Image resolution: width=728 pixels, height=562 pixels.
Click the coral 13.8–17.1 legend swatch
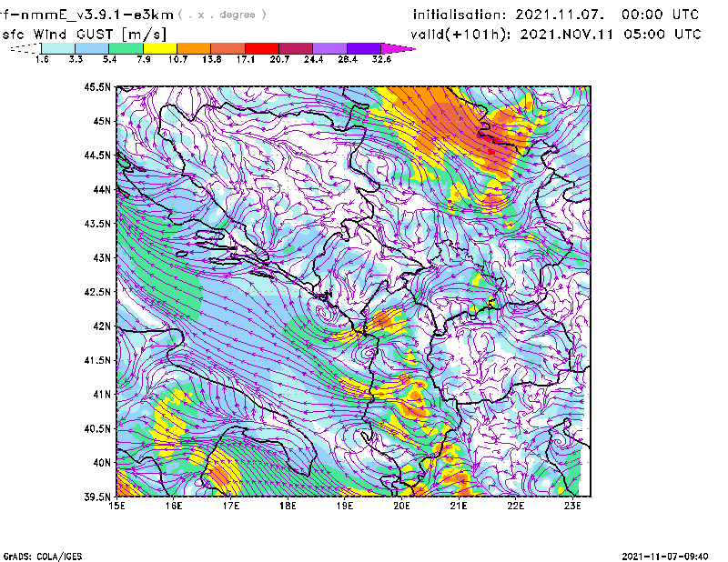228,48
